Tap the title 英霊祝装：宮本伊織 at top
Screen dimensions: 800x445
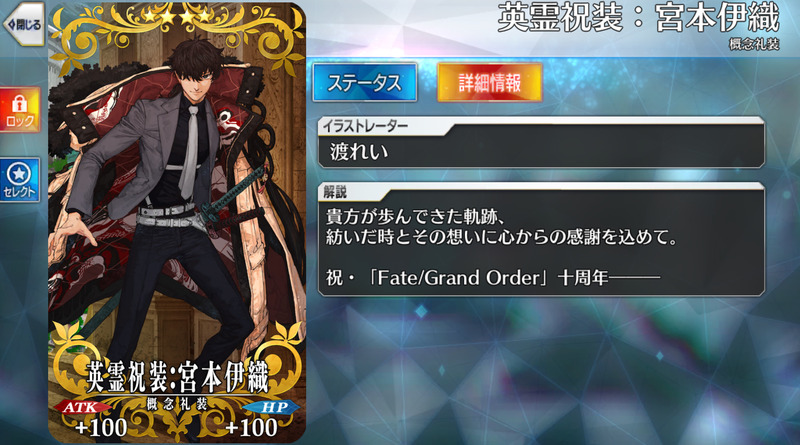638,17
